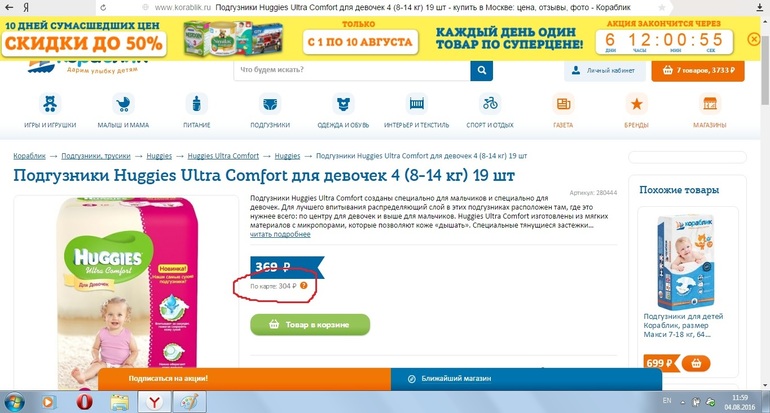The image size is (770, 413).
Task: Focus the Что будем искать search field
Action: [x=352, y=70]
